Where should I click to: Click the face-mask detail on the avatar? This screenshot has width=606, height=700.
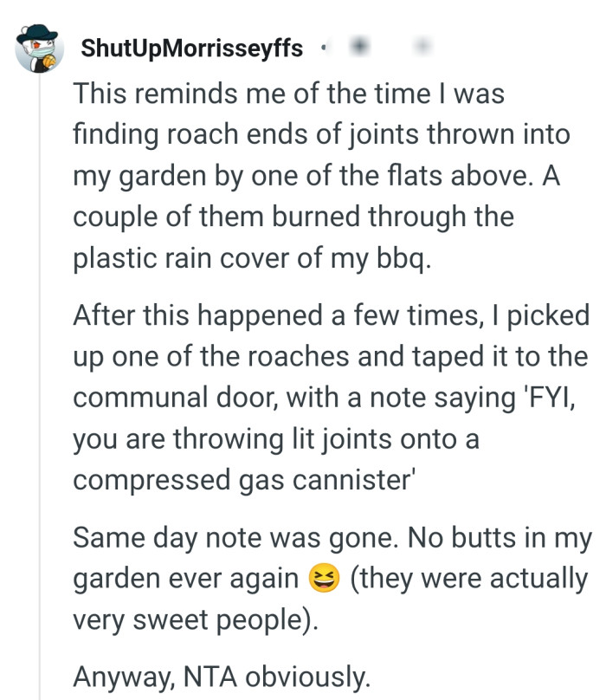(43, 56)
